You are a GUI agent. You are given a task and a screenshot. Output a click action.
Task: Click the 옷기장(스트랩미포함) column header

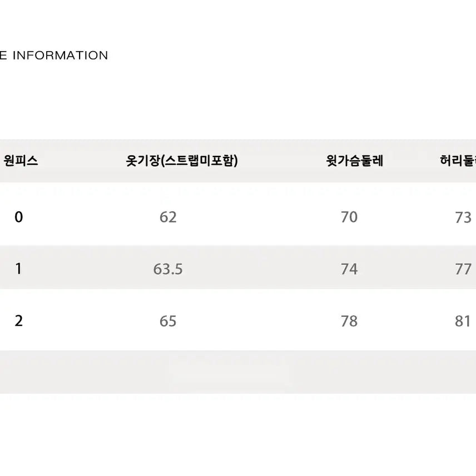(182, 161)
